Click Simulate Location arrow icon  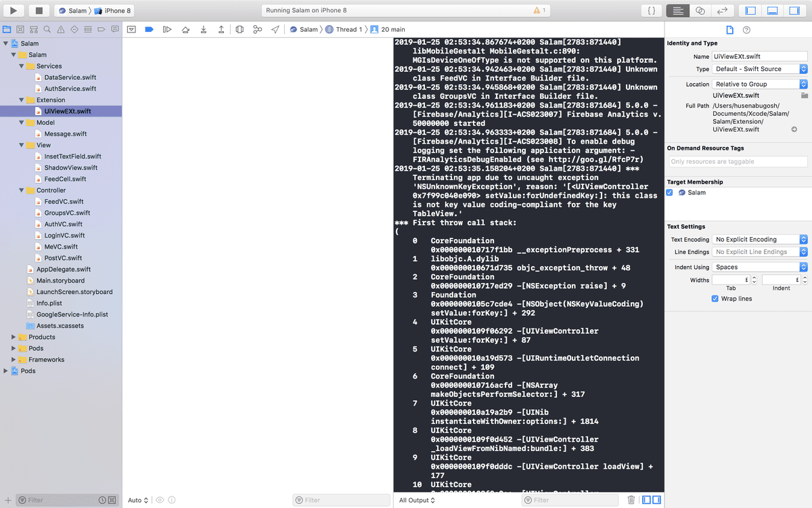[275, 29]
